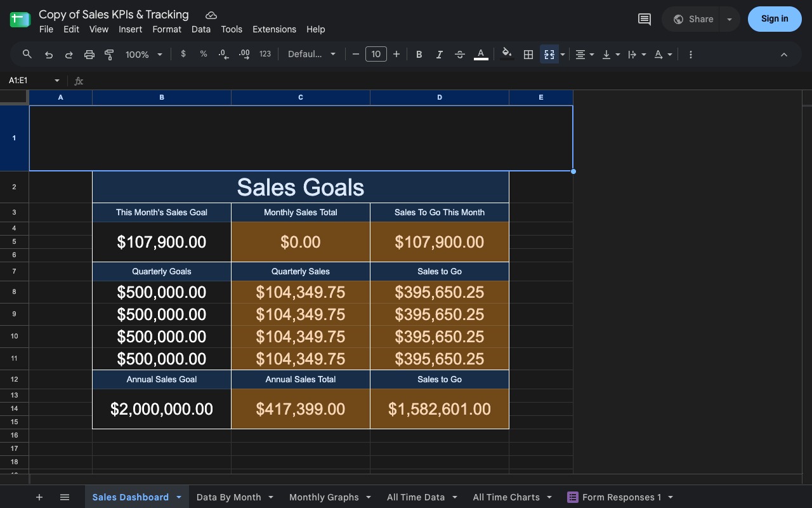Open the Format menu

point(167,29)
